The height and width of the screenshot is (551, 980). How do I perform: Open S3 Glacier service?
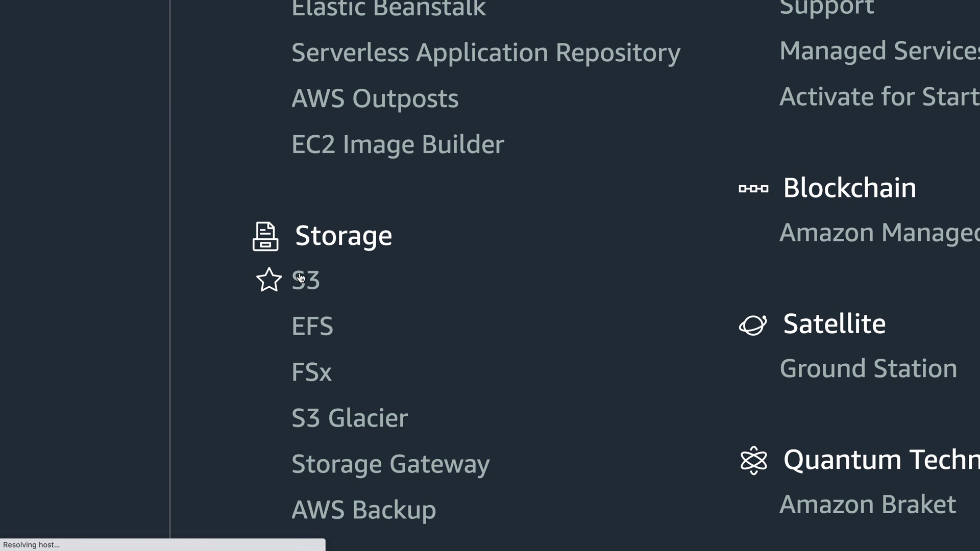(350, 418)
